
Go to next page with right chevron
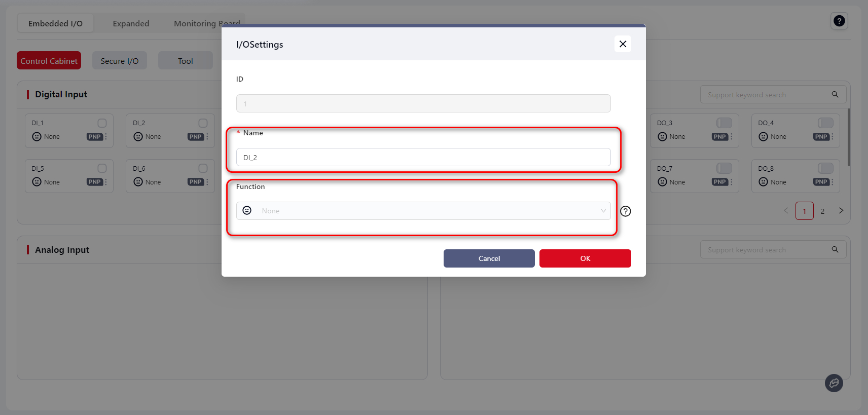pyautogui.click(x=841, y=211)
